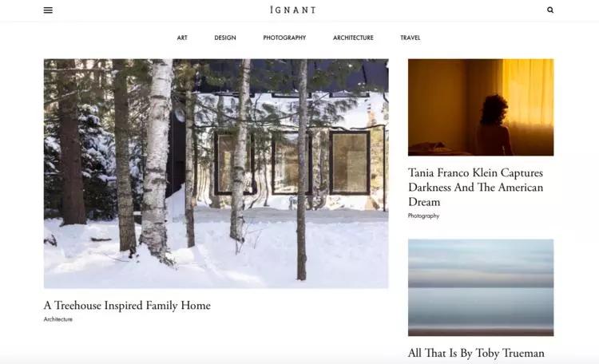Screen dimensions: 599x364
Task: Return to the homepage via the IGNANT wordmark
Action: (293, 10)
